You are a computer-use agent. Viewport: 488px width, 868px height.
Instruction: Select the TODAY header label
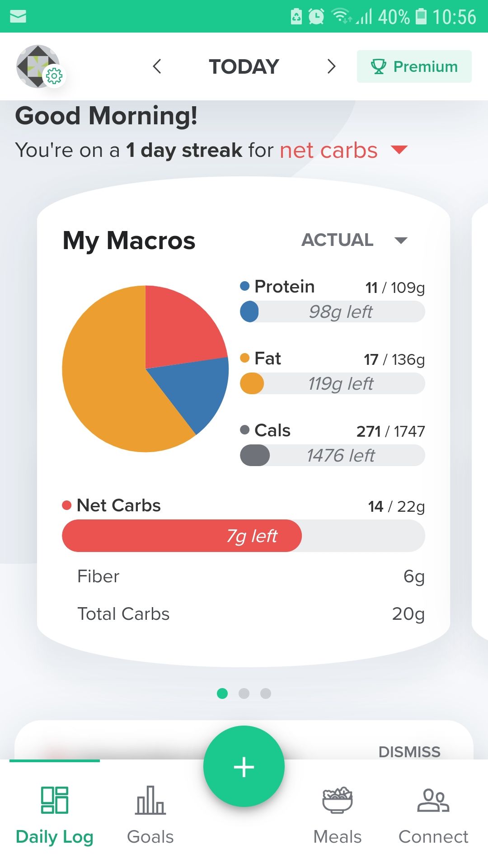[244, 66]
